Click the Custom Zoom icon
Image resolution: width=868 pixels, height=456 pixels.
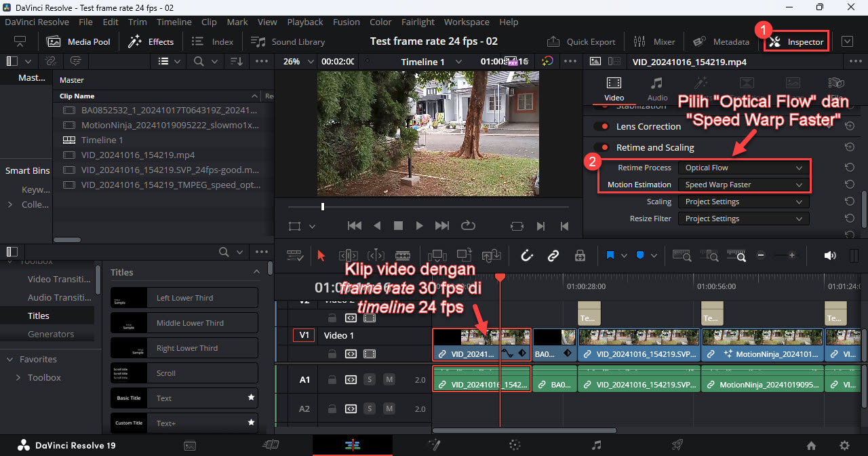[x=736, y=255]
